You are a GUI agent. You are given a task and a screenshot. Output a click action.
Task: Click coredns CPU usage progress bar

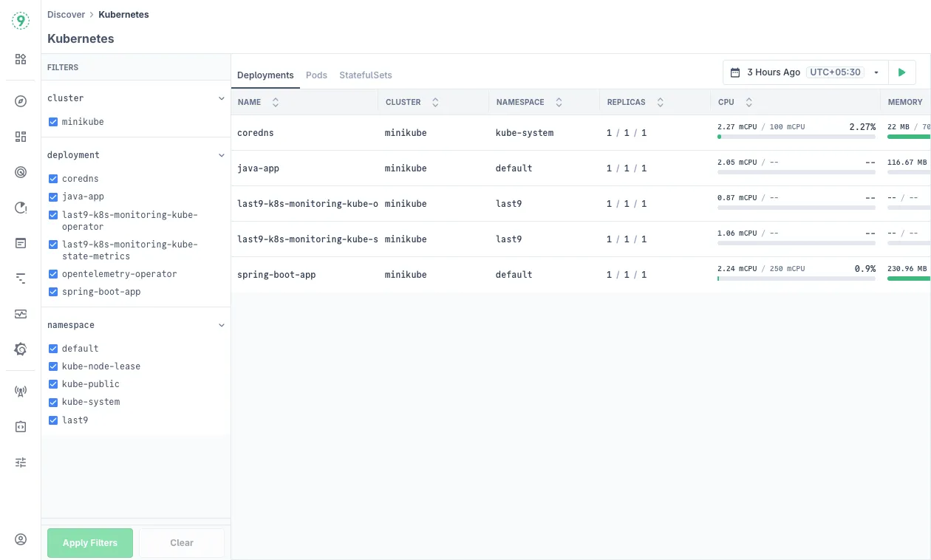[796, 137]
